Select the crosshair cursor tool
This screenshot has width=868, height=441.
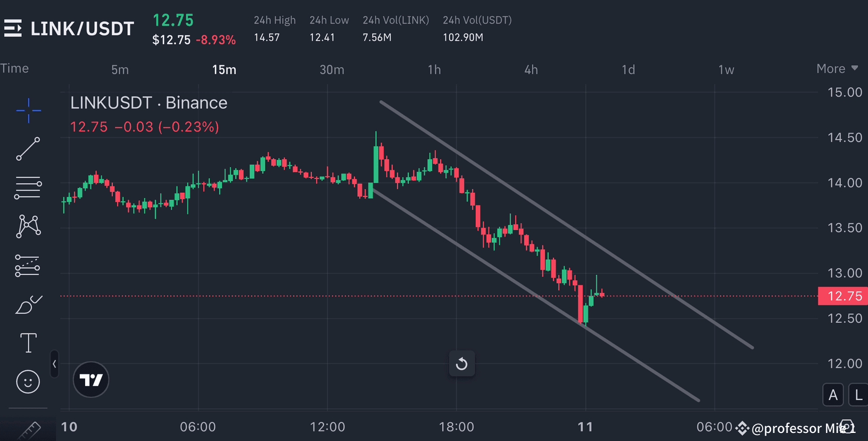click(28, 111)
